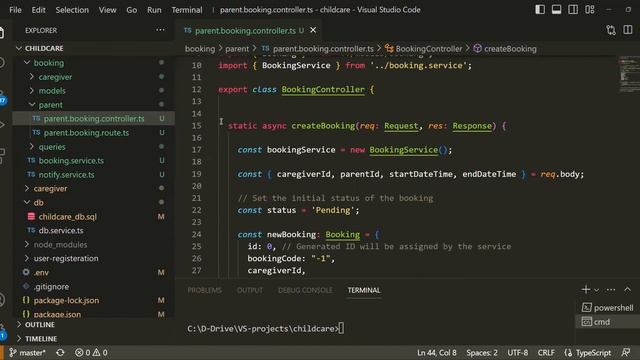Screen dimensions: 640x360
Task: Open Explorer views more actions menu
Action: point(160,30)
